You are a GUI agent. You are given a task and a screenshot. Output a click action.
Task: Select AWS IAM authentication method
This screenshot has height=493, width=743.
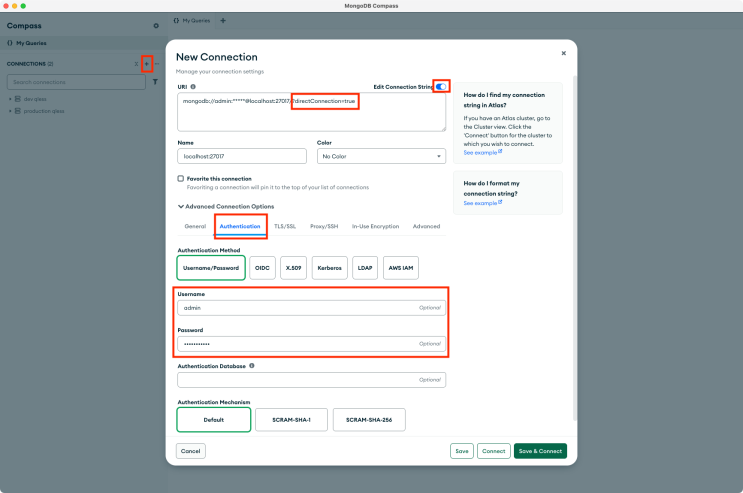401,268
